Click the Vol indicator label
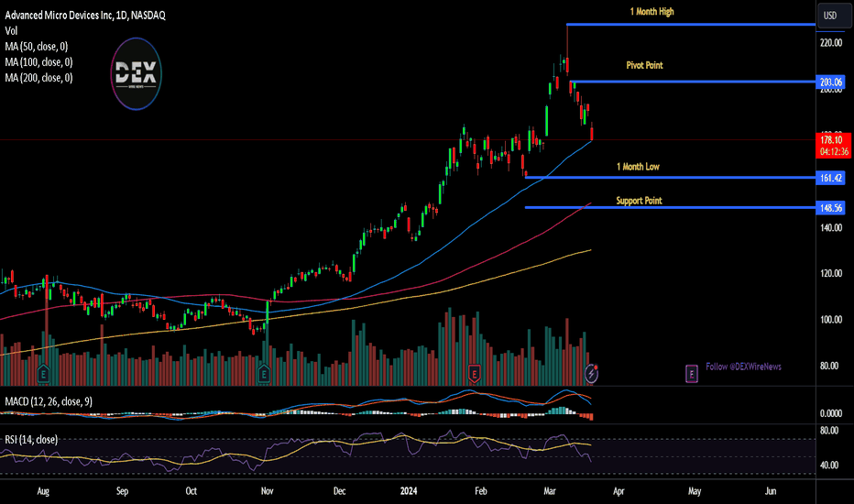 click(x=11, y=31)
